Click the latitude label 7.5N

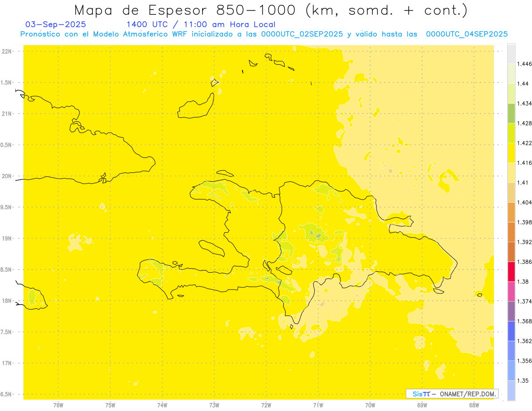click(x=7, y=332)
